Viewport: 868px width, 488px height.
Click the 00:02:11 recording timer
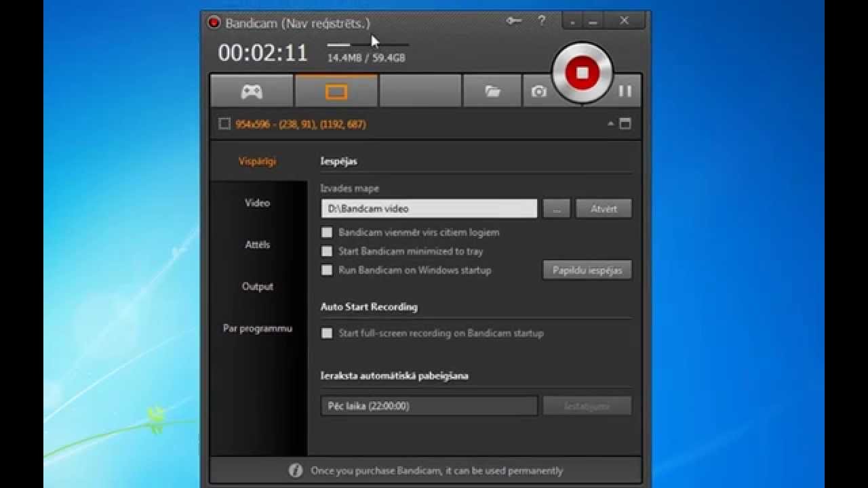[263, 53]
